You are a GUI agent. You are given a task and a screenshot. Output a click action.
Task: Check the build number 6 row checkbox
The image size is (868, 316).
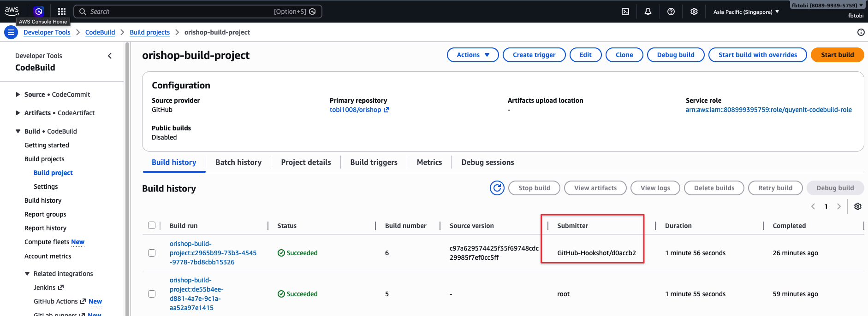[x=152, y=253]
